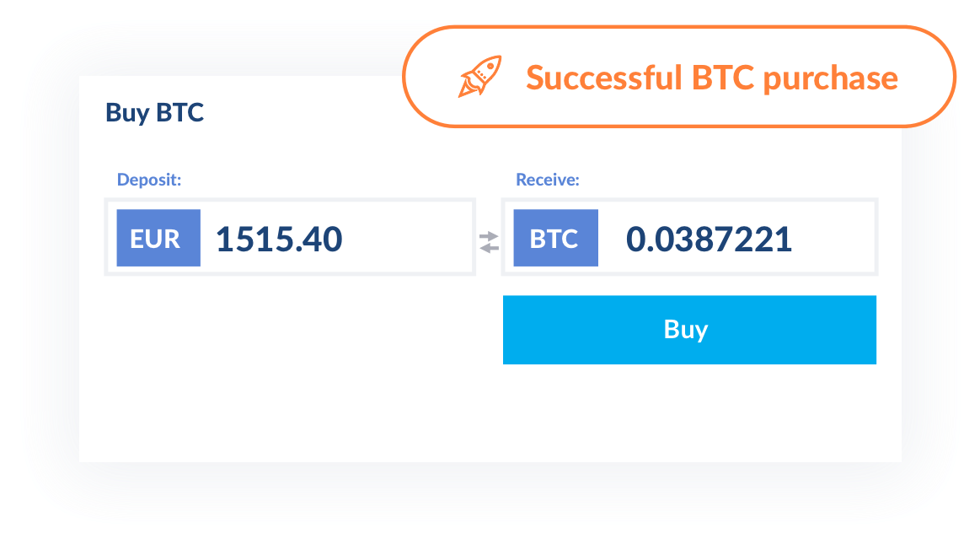Click the conversion direction arrows between fields
The image size is (980, 544).
tap(490, 242)
